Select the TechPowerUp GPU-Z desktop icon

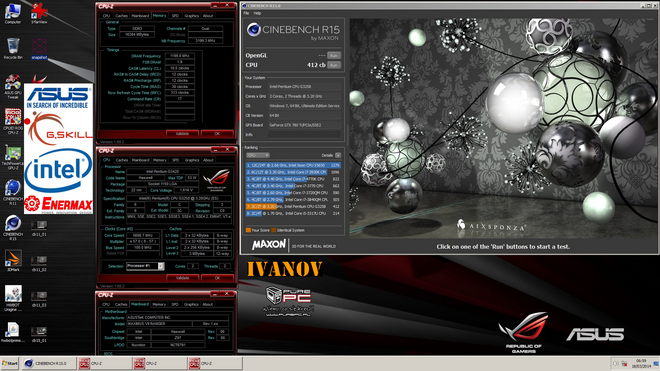13,157
